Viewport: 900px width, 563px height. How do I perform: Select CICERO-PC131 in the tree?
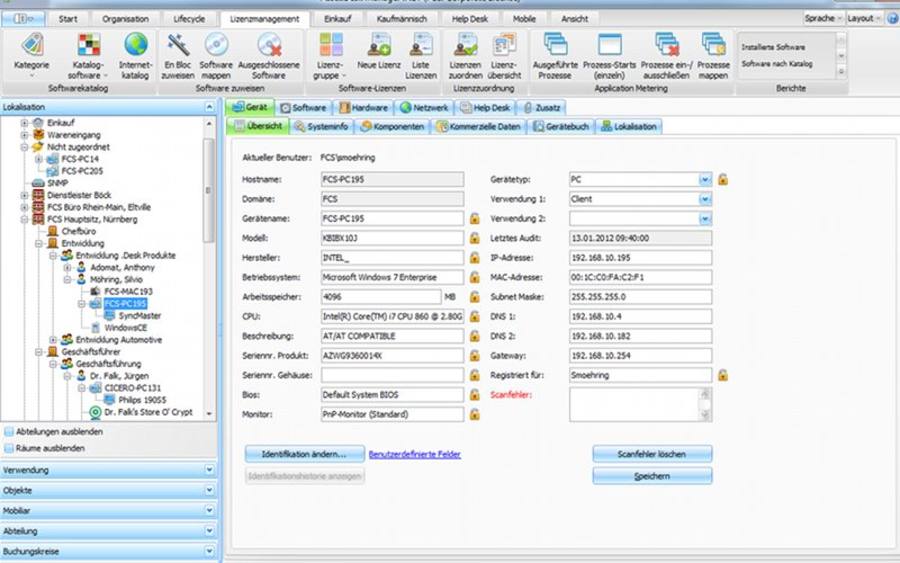[x=133, y=388]
